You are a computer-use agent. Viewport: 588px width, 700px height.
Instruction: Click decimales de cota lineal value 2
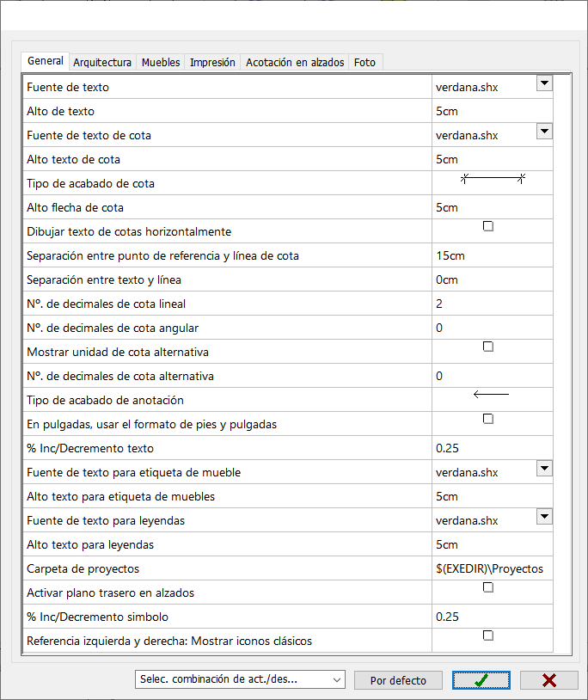pyautogui.click(x=493, y=304)
